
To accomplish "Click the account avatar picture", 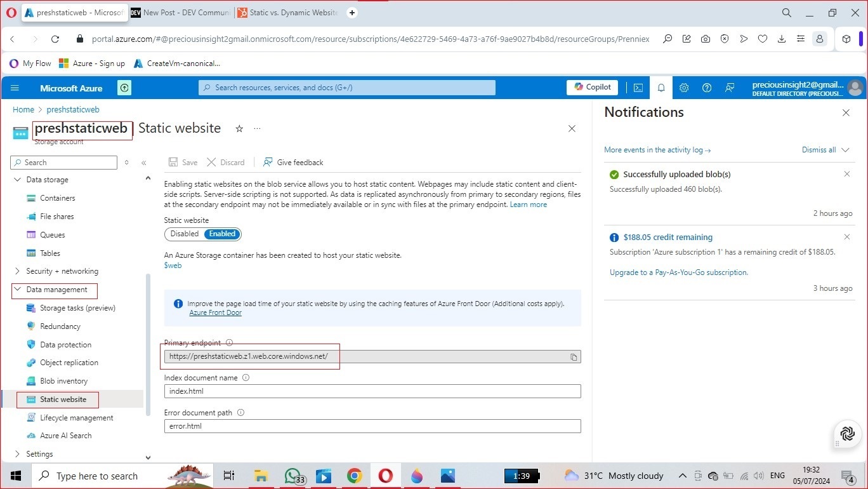I will click(x=855, y=88).
